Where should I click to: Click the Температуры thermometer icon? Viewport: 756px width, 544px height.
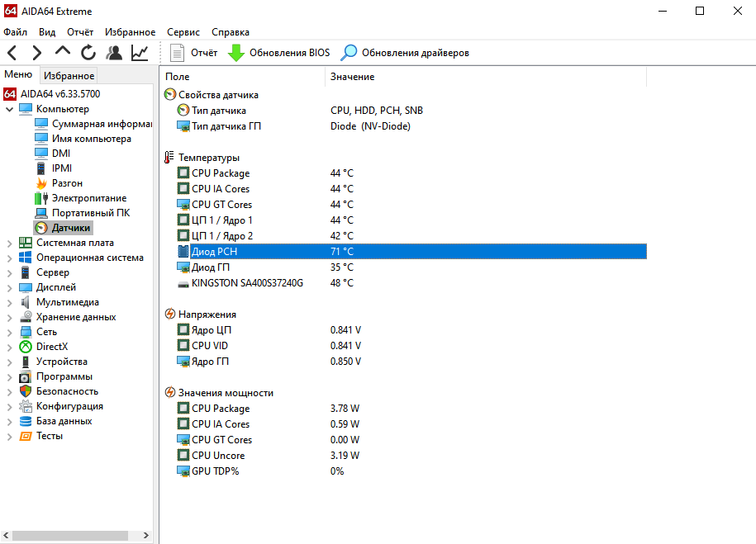[169, 157]
